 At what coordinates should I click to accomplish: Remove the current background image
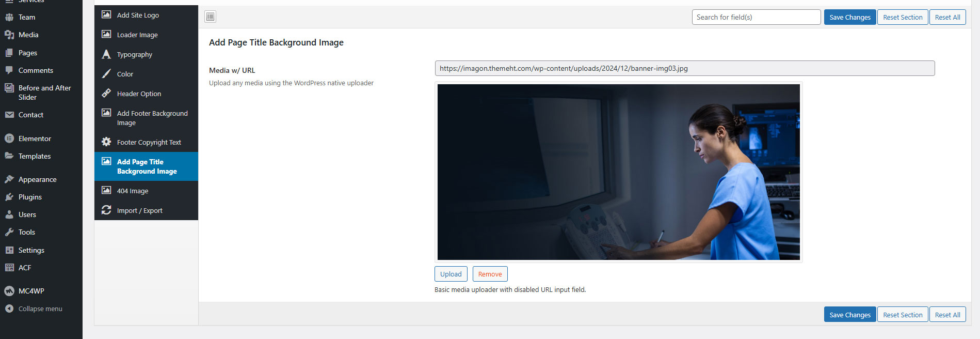pos(490,274)
